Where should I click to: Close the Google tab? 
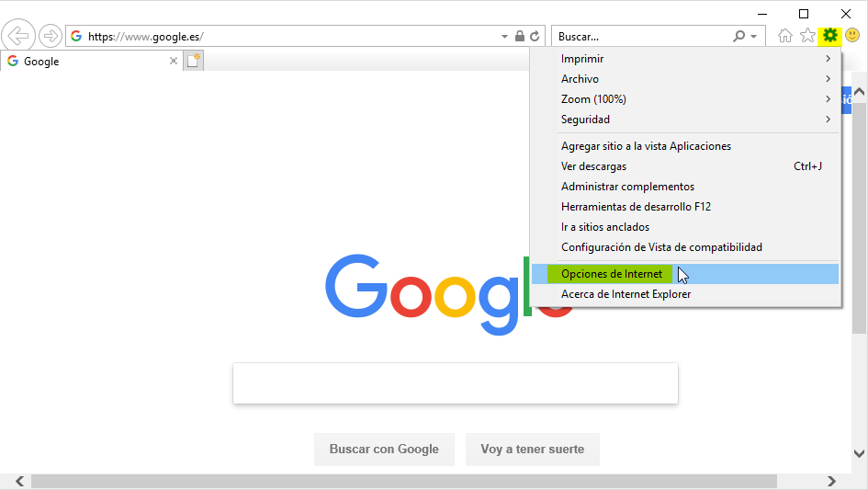174,61
